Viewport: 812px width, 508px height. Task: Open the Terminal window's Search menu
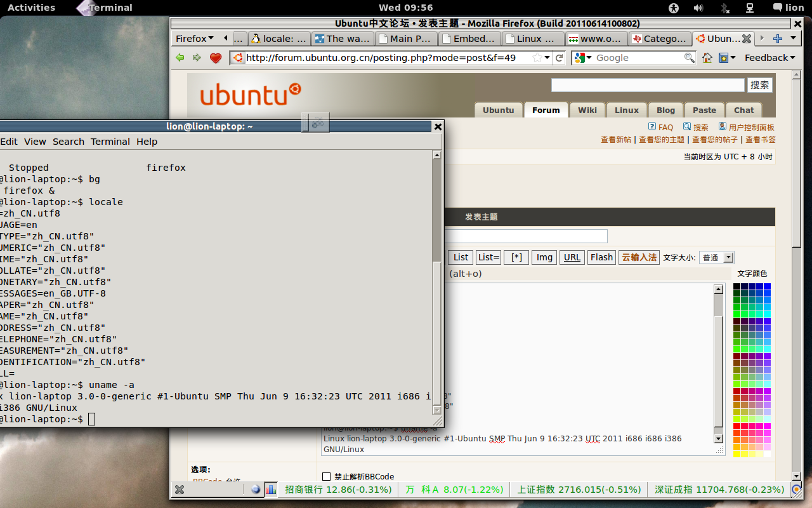click(69, 142)
